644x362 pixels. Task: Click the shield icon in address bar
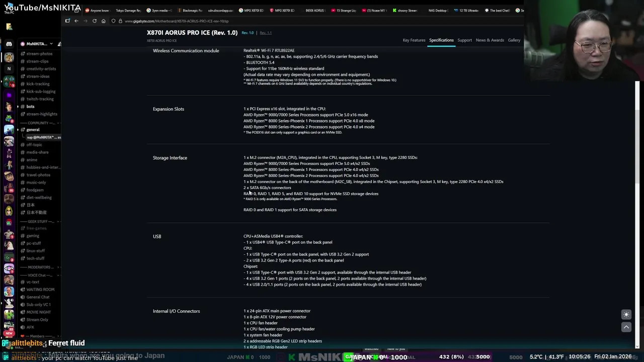click(113, 21)
